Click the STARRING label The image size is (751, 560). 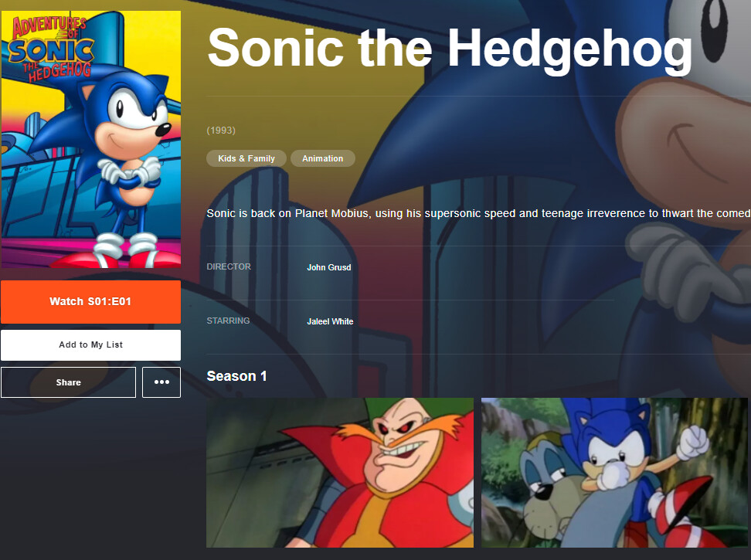(228, 321)
